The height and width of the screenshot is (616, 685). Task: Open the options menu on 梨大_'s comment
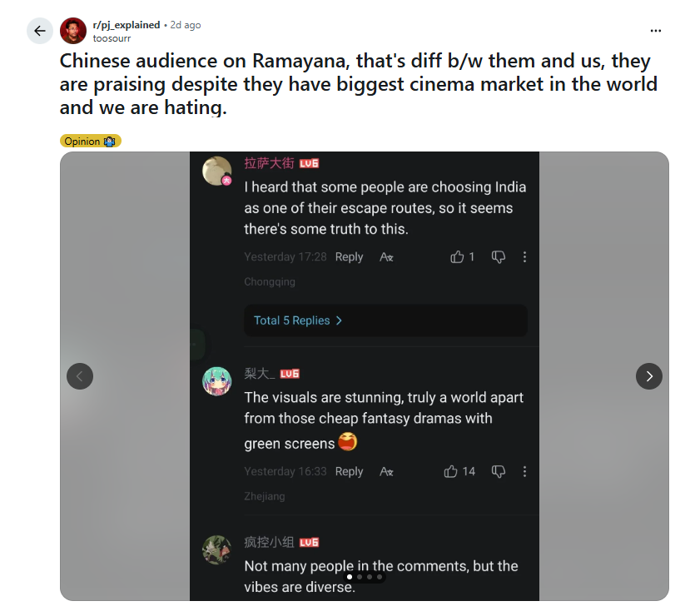pos(524,471)
